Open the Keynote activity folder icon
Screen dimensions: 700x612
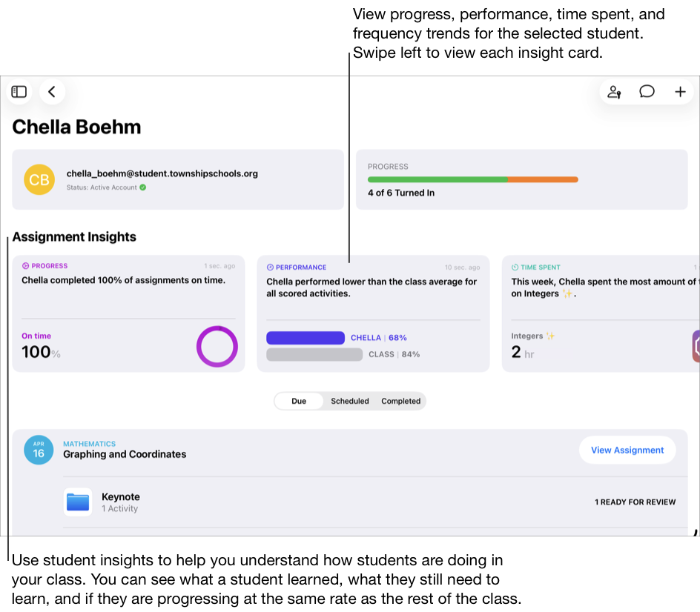[77, 502]
